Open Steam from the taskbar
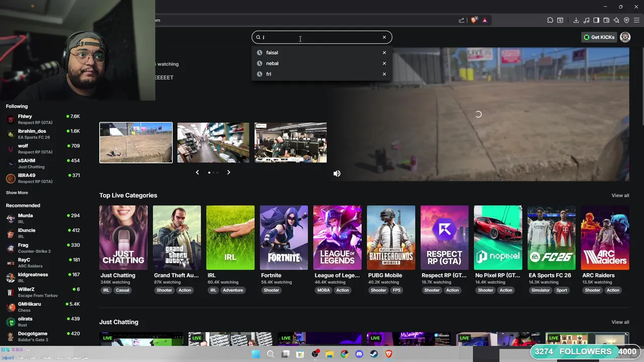 point(374,354)
